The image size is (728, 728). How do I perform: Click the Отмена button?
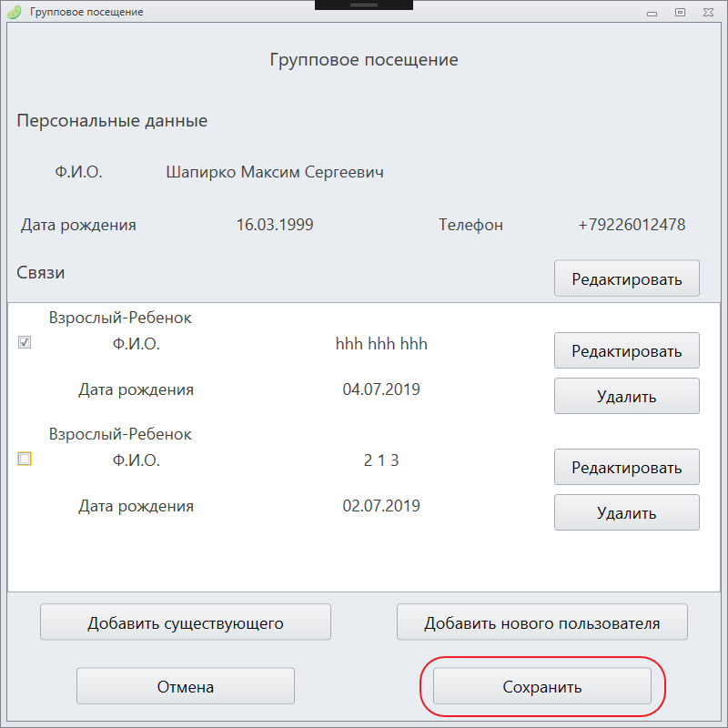(186, 686)
